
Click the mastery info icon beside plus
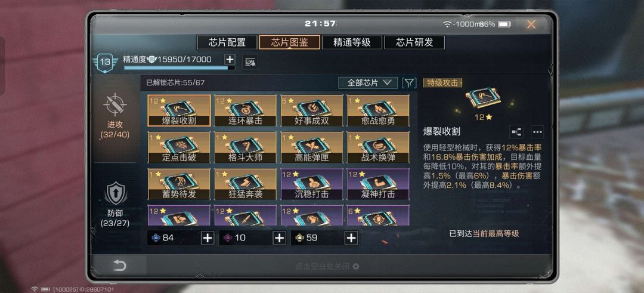pos(250,61)
